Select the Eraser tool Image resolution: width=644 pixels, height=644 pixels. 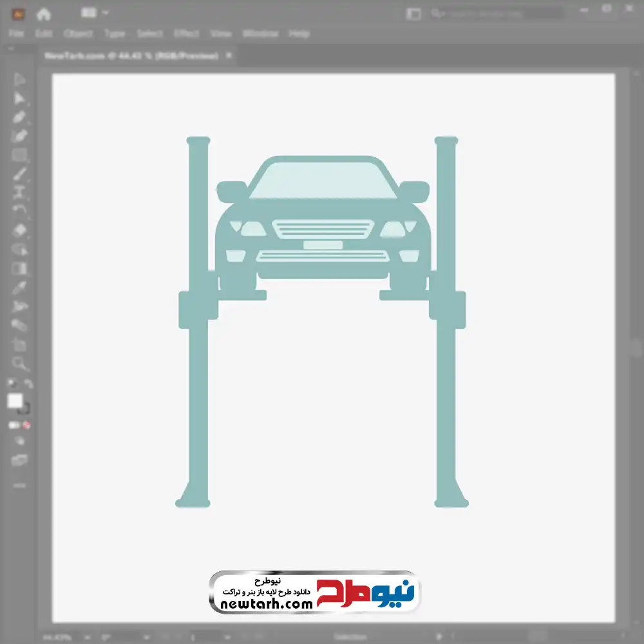[x=19, y=231]
